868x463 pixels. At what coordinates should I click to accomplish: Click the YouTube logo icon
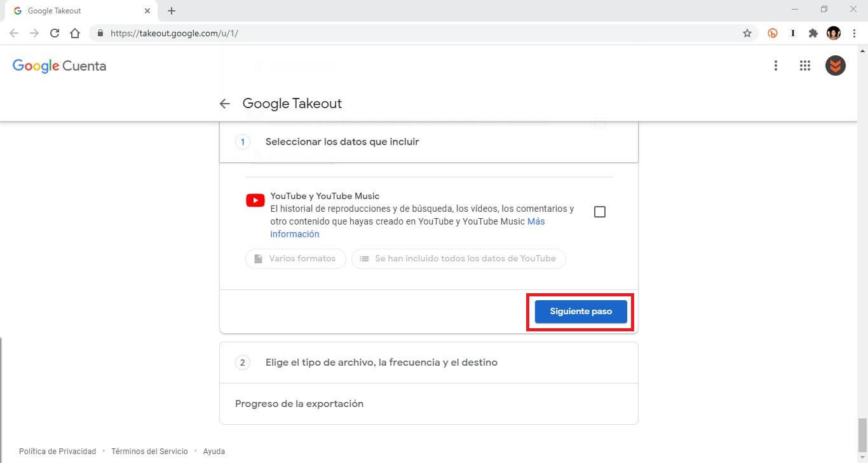click(255, 201)
